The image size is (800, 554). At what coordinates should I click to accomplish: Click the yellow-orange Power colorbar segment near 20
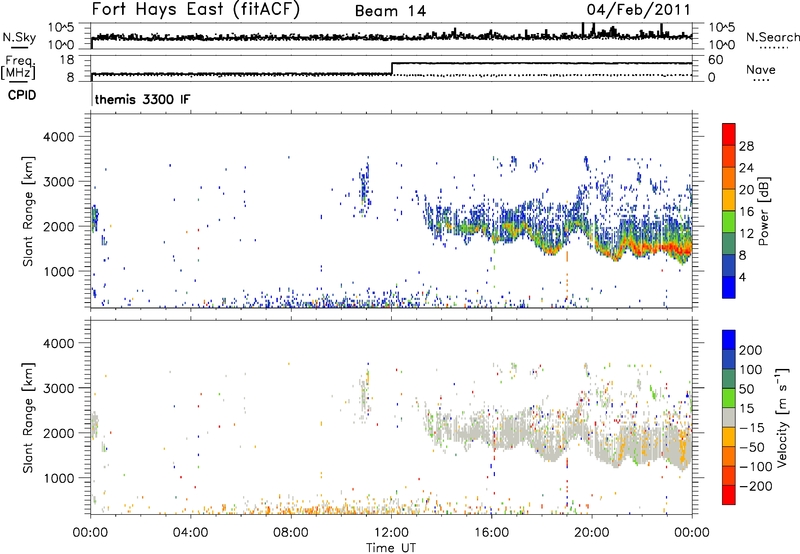(x=729, y=199)
